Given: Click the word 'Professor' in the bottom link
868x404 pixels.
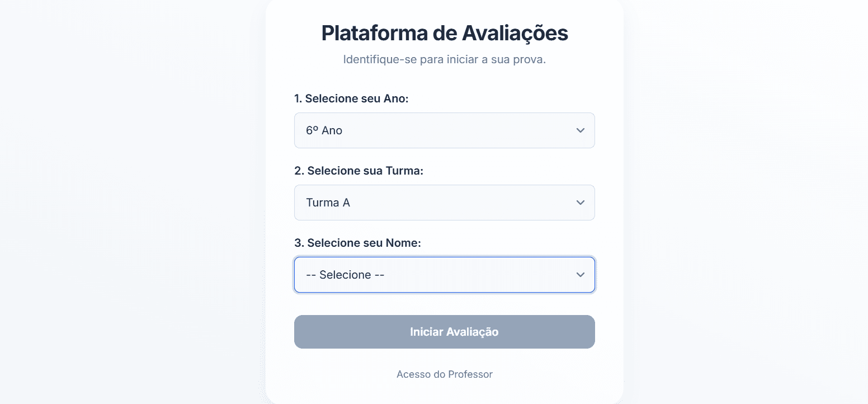Looking at the screenshot, I should [x=470, y=374].
